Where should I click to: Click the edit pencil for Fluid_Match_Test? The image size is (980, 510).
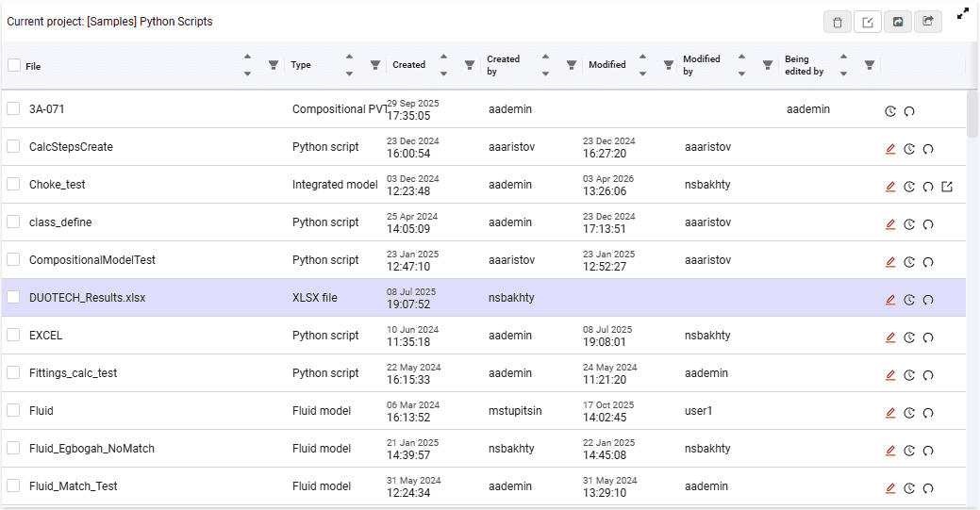point(890,488)
